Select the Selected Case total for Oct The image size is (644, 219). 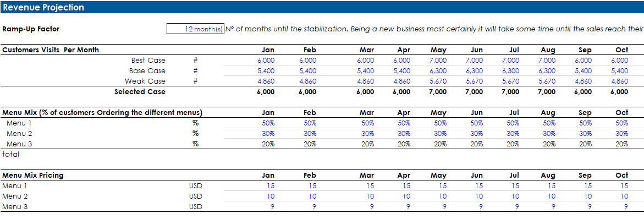tap(619, 92)
